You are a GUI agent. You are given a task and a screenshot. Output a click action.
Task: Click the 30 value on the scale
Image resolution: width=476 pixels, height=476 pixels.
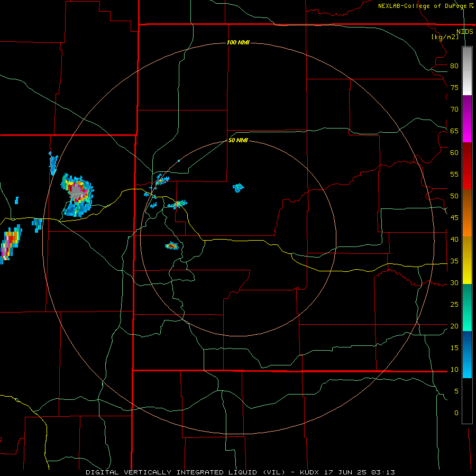click(454, 282)
